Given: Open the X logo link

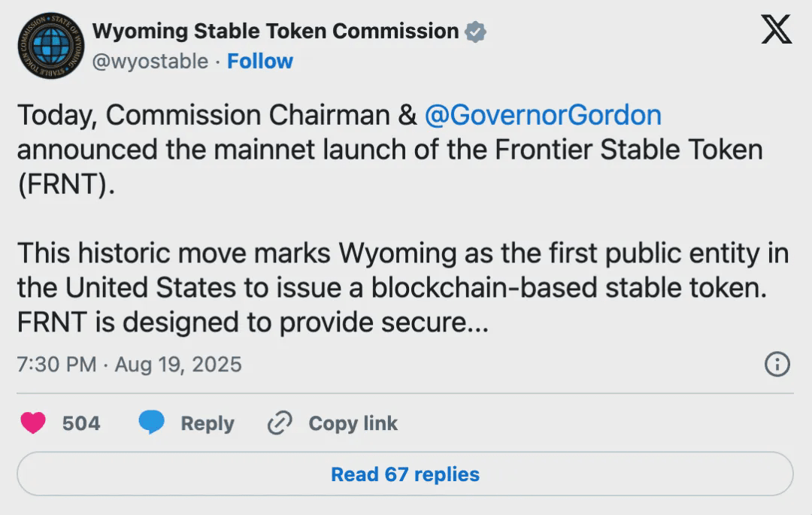Looking at the screenshot, I should click(x=776, y=30).
